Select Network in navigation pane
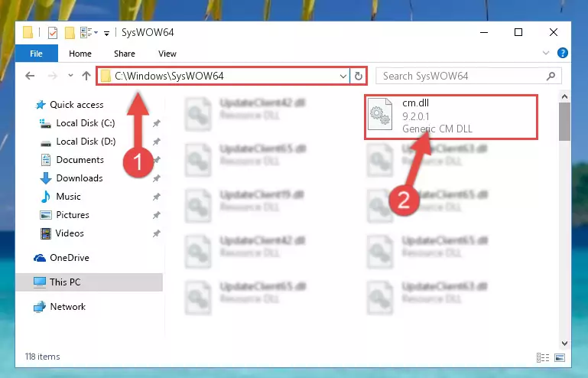This screenshot has height=378, width=588. click(67, 307)
